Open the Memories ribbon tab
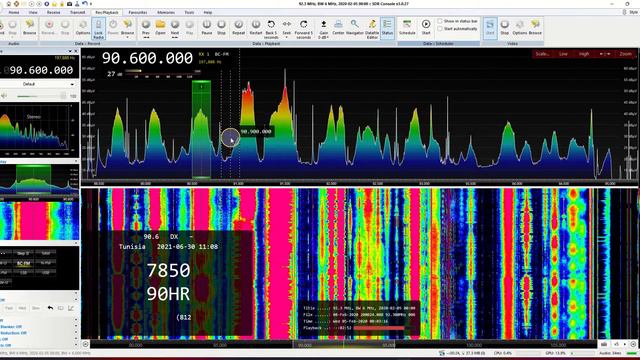 [166, 12]
